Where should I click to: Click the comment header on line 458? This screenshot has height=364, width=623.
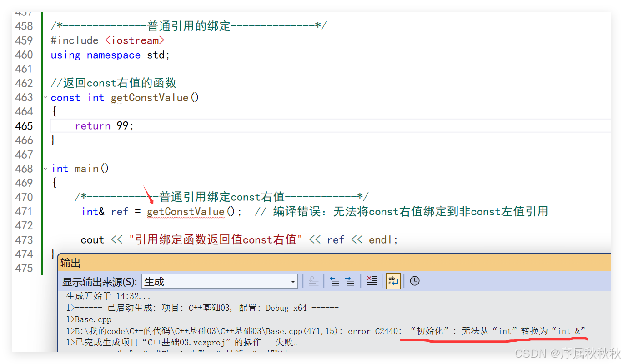tap(188, 26)
